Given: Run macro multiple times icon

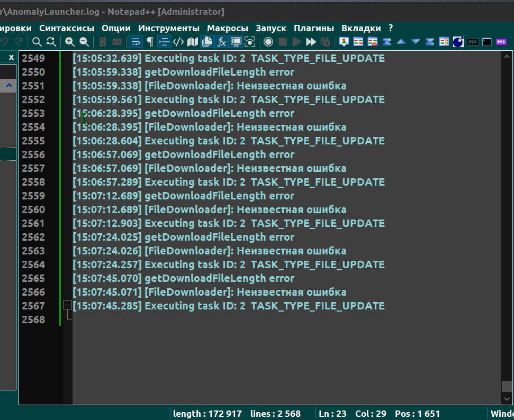Looking at the screenshot, I should click(x=311, y=42).
